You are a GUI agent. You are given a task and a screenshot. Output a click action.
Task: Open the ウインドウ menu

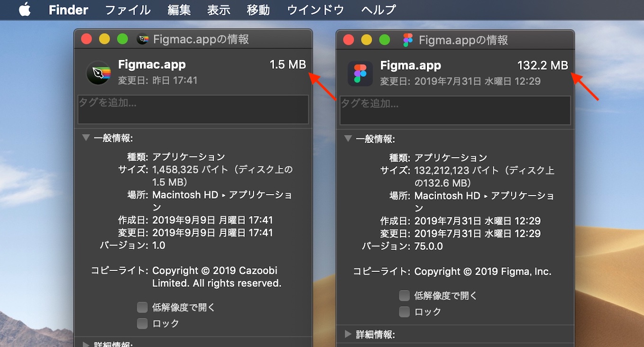point(315,9)
